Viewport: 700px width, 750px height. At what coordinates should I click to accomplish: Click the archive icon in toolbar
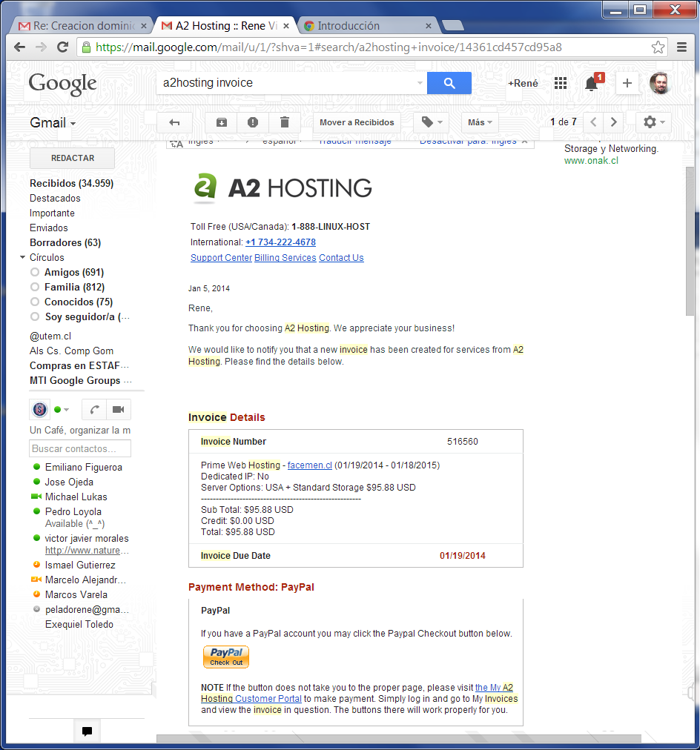[221, 122]
